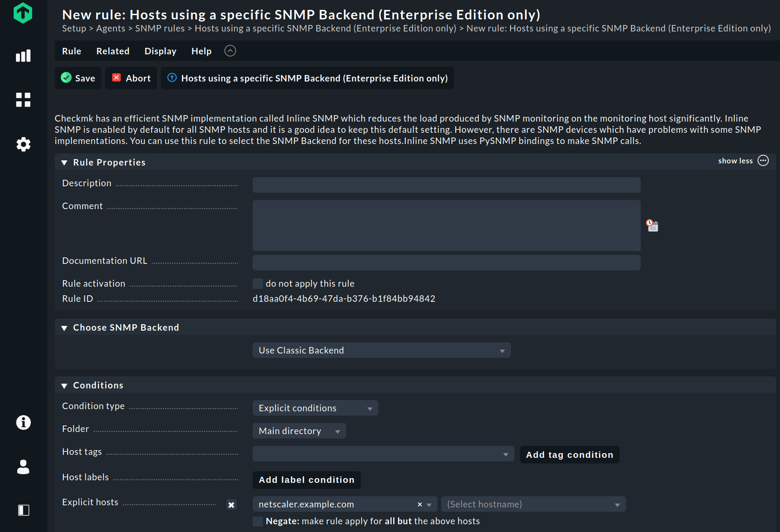Image resolution: width=780 pixels, height=532 pixels.
Task: Toggle the sidebar panel icon
Action: point(23,510)
